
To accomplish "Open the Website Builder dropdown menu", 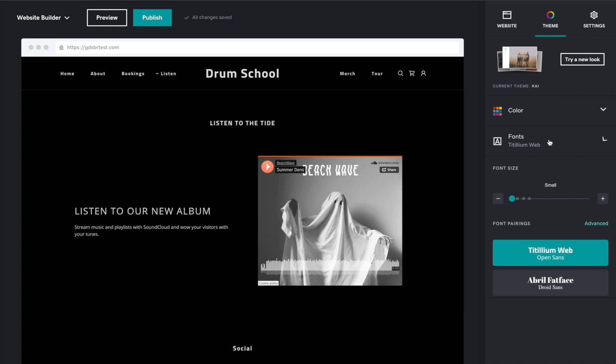I will [x=43, y=18].
